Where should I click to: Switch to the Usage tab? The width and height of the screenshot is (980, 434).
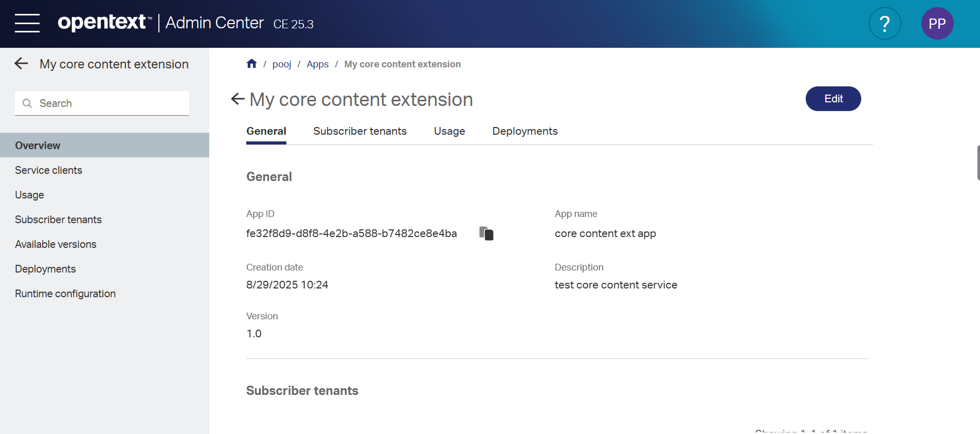pyautogui.click(x=449, y=131)
